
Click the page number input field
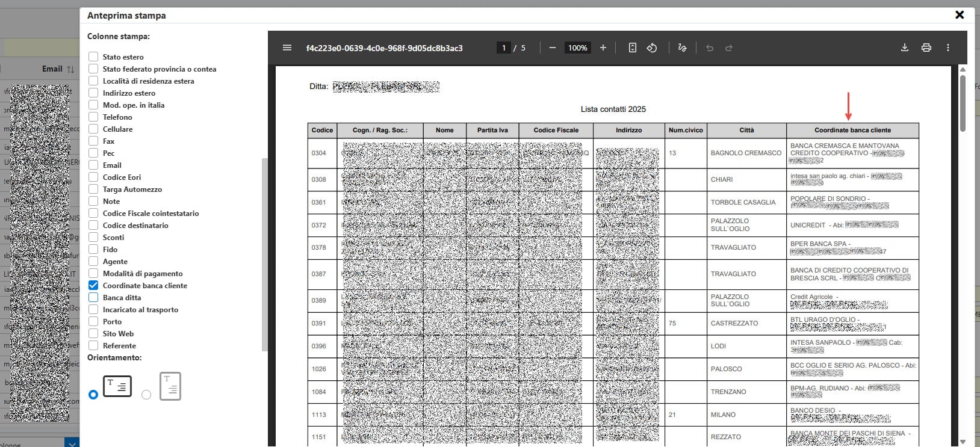pos(504,48)
